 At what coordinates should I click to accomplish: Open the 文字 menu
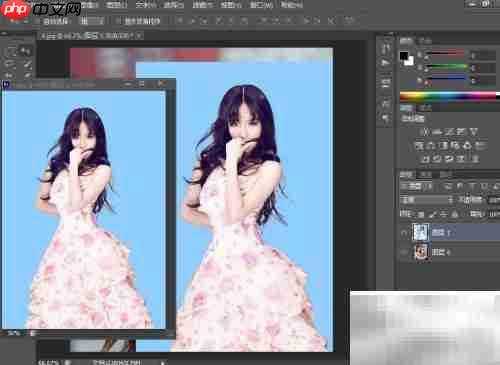point(146,5)
